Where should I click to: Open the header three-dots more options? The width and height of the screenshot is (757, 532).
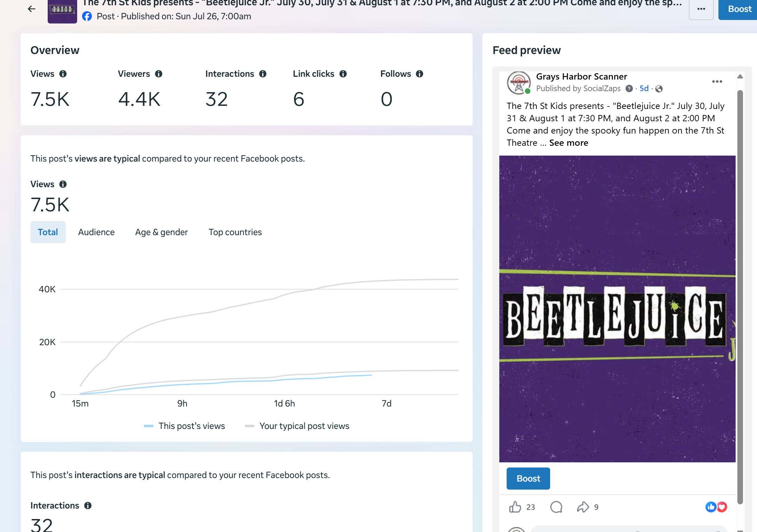pos(701,9)
